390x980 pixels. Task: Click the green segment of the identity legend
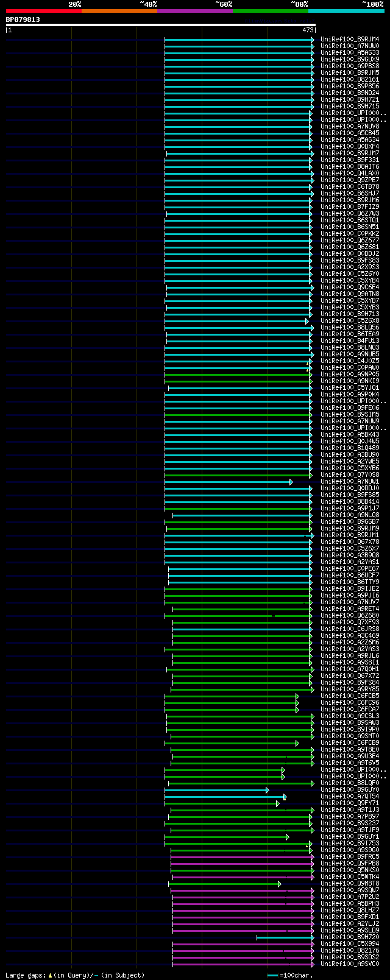click(x=270, y=11)
